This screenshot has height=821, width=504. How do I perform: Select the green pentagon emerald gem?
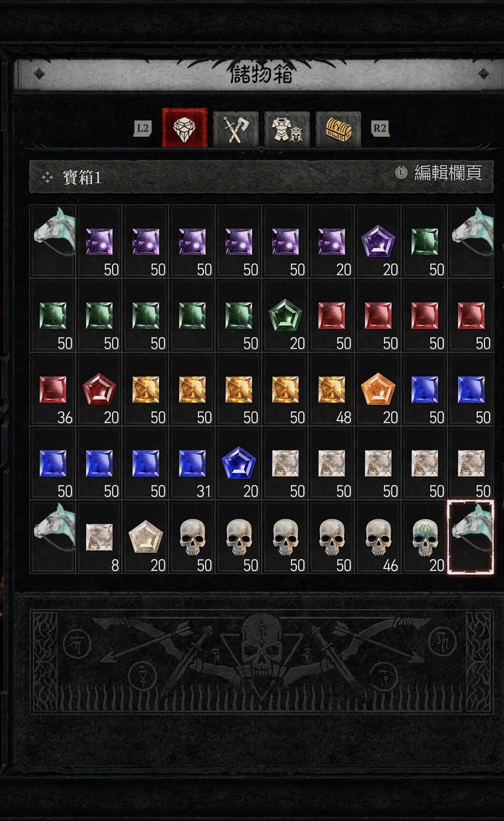[x=285, y=315]
